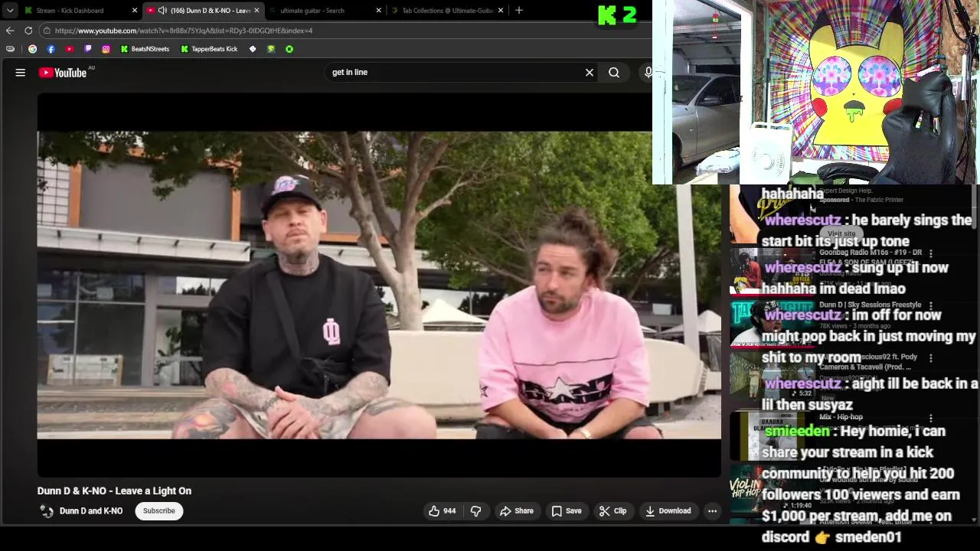Reload the YouTube page

coord(28,31)
